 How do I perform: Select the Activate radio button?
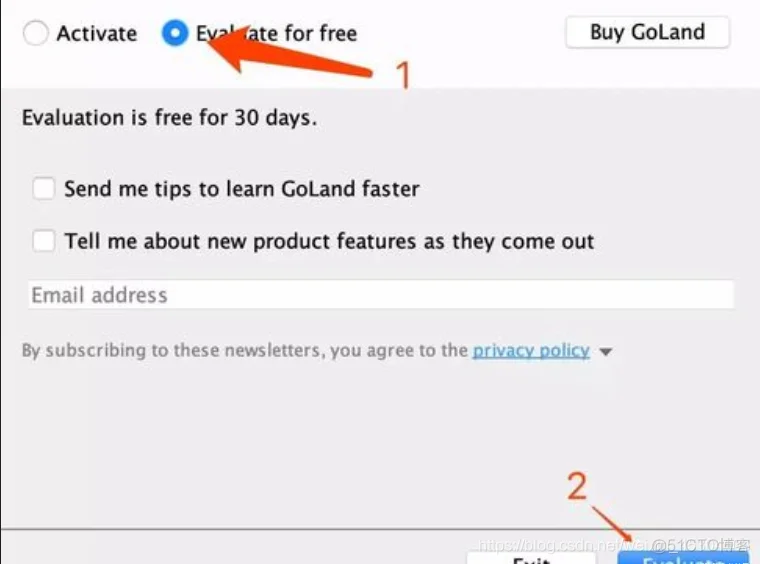pos(35,33)
